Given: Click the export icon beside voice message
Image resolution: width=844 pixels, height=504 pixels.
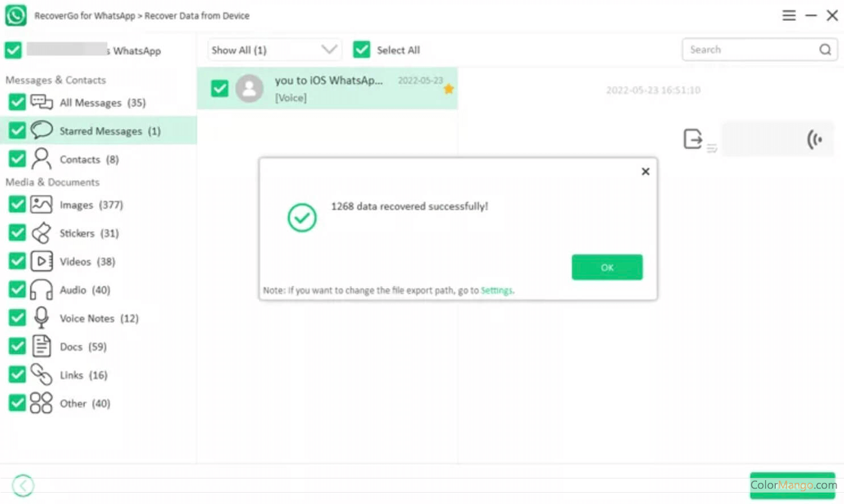Looking at the screenshot, I should click(x=692, y=139).
